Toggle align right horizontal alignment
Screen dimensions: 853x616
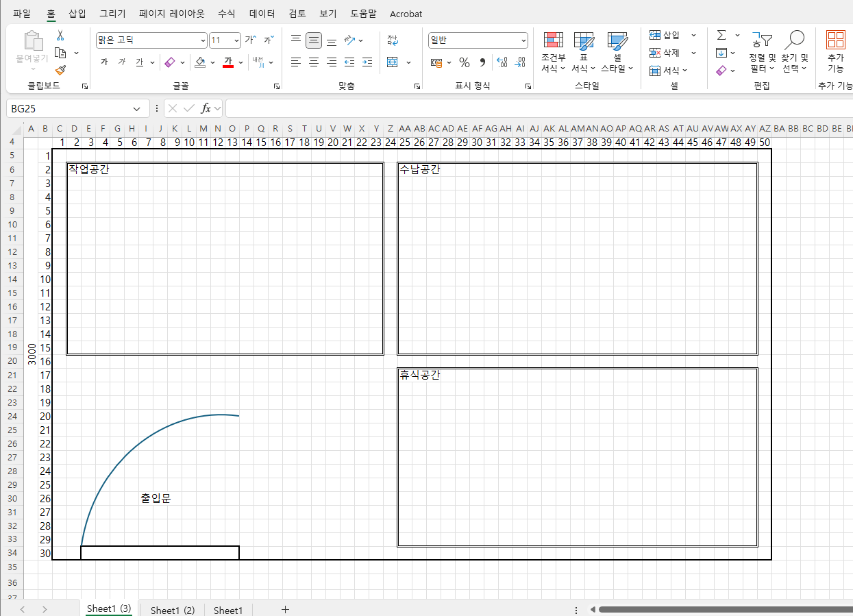(x=332, y=62)
